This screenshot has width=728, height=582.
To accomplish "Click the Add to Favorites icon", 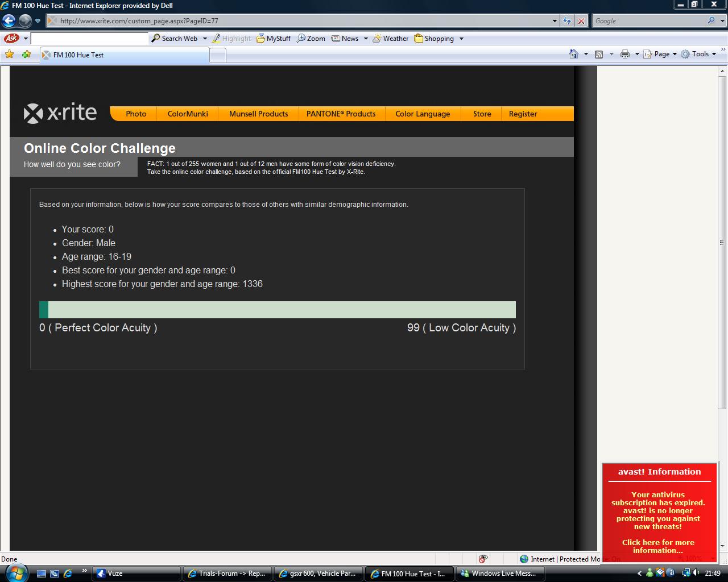I will pyautogui.click(x=26, y=55).
